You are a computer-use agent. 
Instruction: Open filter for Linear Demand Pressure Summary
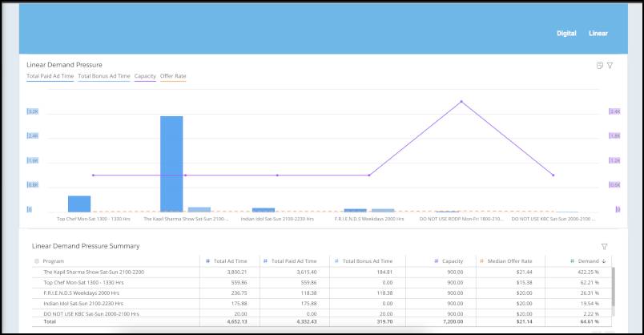pyautogui.click(x=604, y=247)
